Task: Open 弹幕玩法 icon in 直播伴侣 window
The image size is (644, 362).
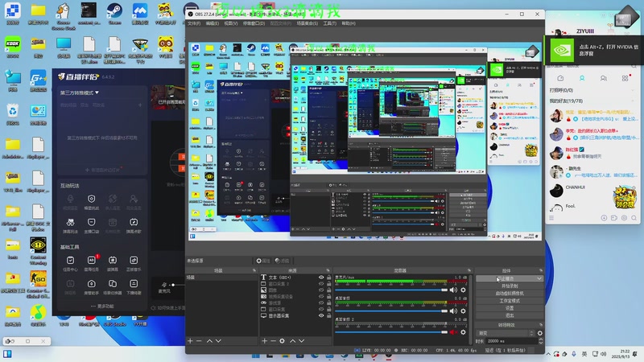Action: tap(70, 225)
